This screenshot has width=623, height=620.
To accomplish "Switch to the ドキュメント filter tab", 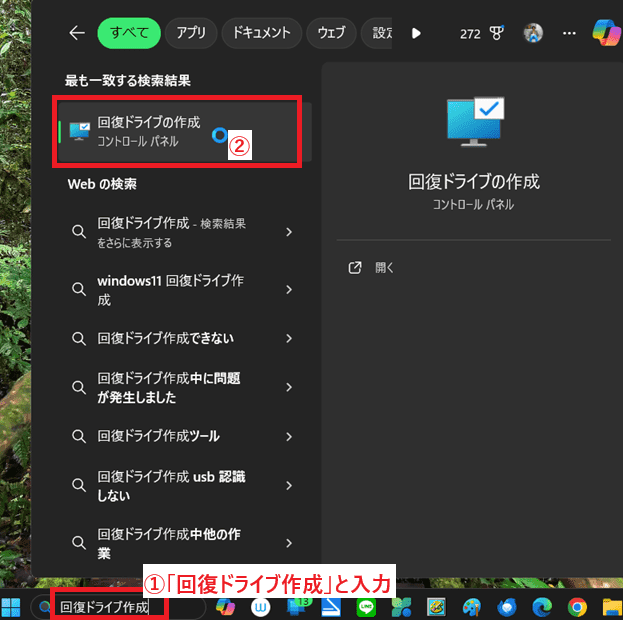I will 261,33.
